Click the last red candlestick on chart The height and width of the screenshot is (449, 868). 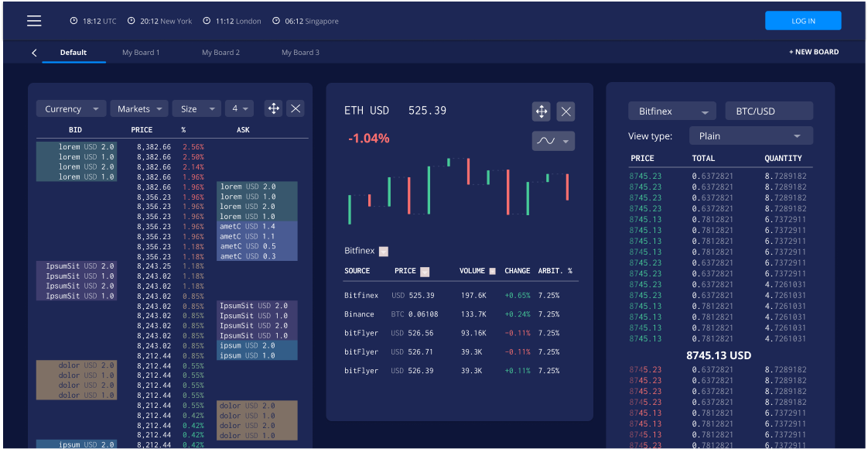click(x=567, y=187)
